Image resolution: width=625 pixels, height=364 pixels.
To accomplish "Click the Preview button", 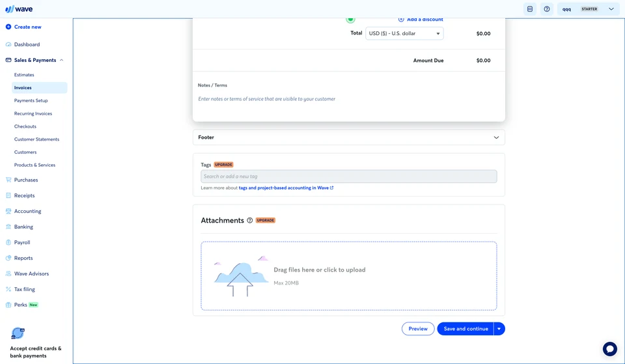I will 418,329.
